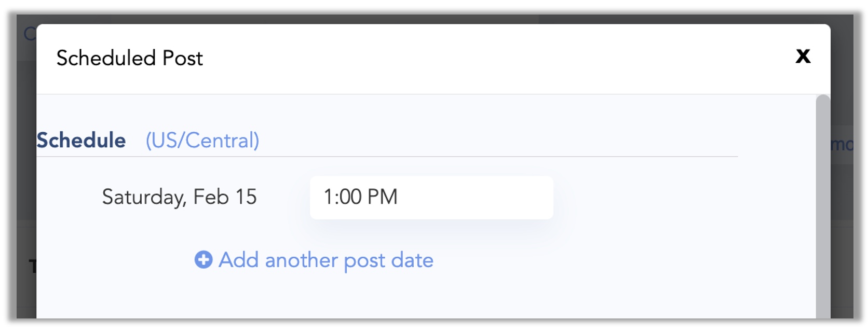The height and width of the screenshot is (334, 868).
Task: Click the divider line under the Schedule heading
Action: pyautogui.click(x=387, y=156)
